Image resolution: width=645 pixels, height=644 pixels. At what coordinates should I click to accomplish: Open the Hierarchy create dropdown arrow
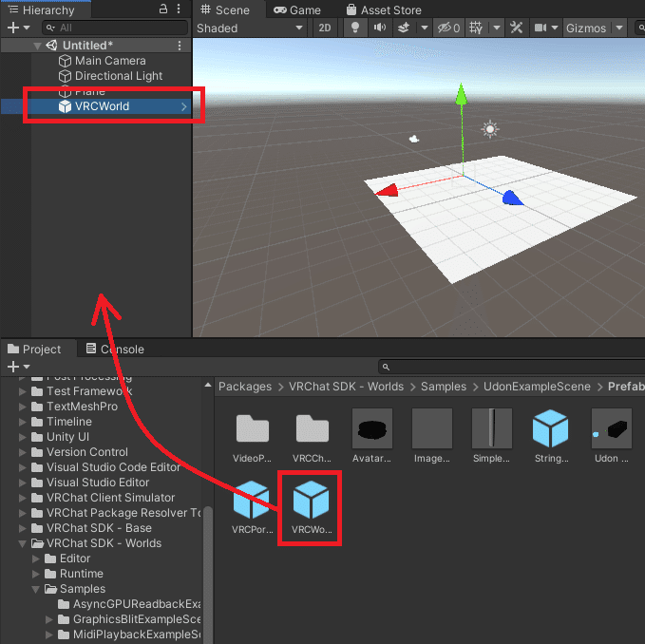(27, 28)
